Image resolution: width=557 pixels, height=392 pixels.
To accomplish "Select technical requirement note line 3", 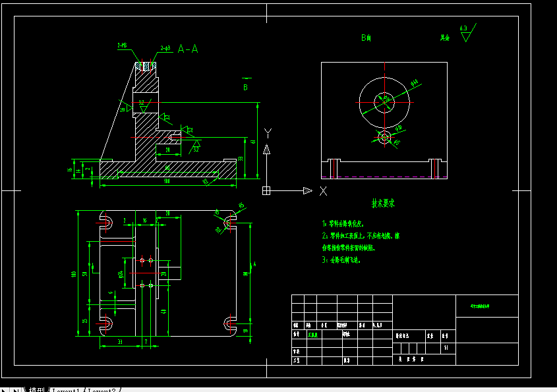I will coord(341,260).
